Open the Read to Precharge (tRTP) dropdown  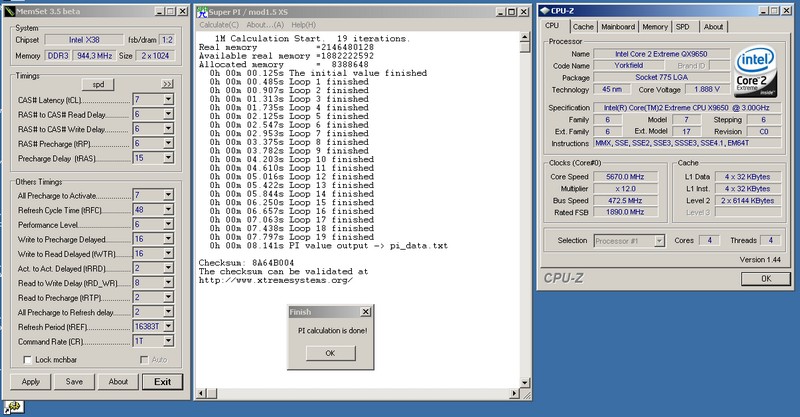coord(168,297)
